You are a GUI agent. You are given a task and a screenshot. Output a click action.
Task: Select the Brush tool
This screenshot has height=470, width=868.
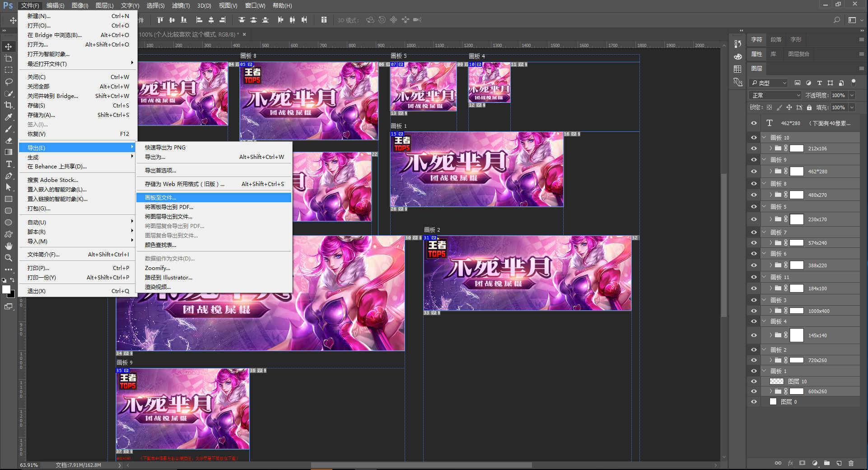(9, 129)
